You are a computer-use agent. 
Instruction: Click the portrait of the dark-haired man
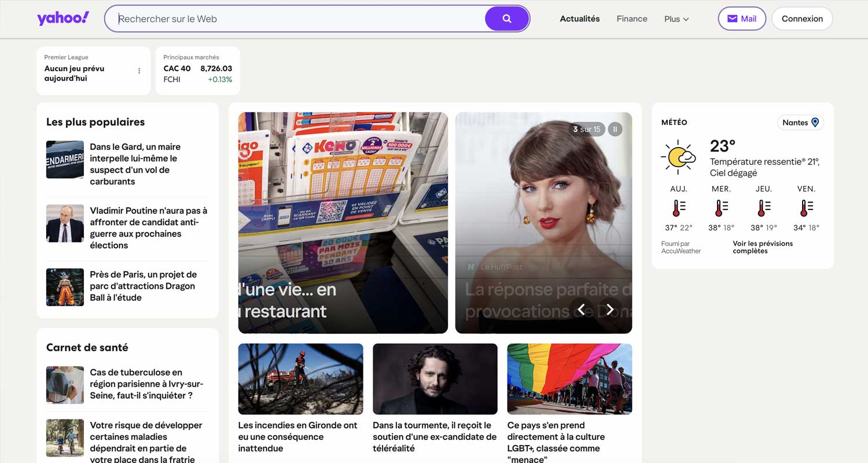pos(435,379)
